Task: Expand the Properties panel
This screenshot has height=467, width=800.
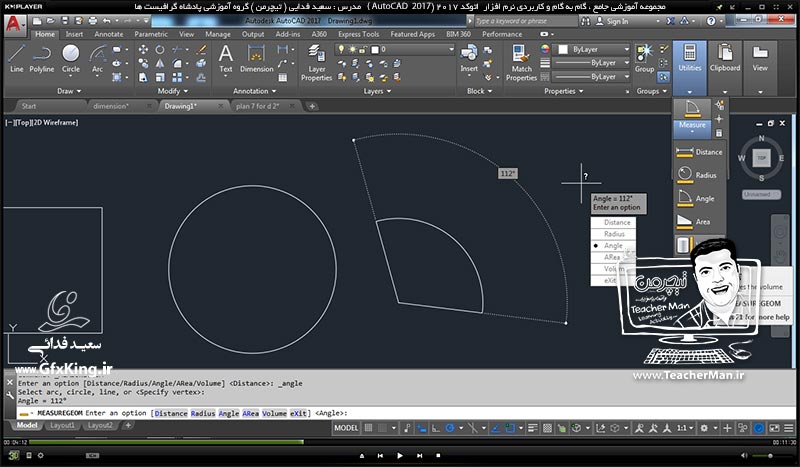Action: [563, 91]
